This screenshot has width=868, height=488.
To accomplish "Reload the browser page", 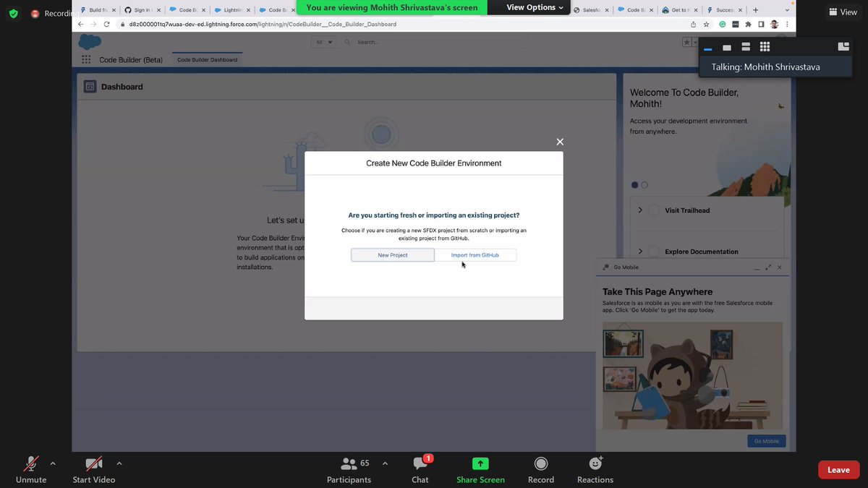I will coord(106,24).
